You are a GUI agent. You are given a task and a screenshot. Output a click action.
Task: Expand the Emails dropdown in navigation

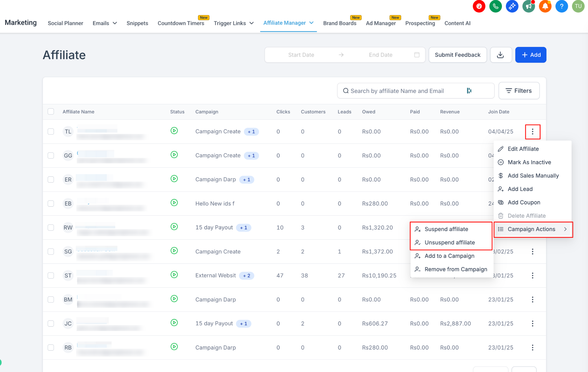(x=105, y=23)
